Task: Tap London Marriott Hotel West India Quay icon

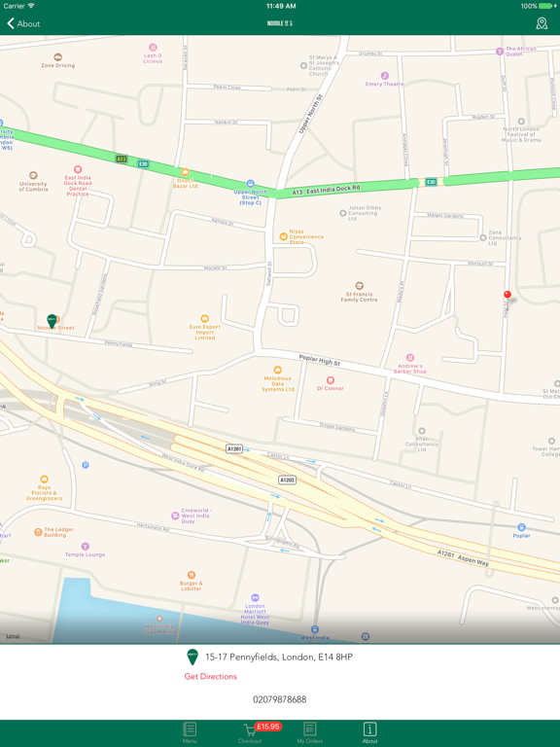Action: click(x=255, y=598)
